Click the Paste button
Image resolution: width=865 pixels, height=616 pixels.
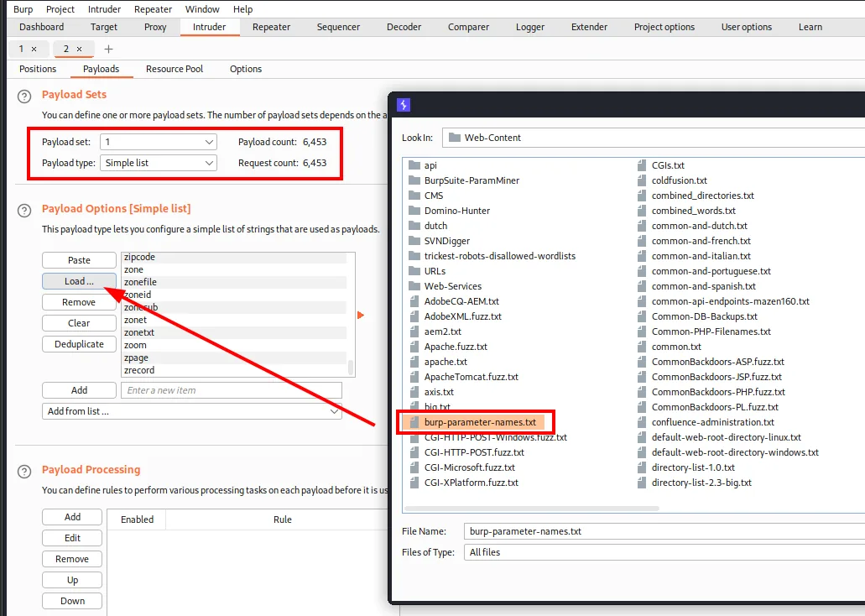click(79, 260)
